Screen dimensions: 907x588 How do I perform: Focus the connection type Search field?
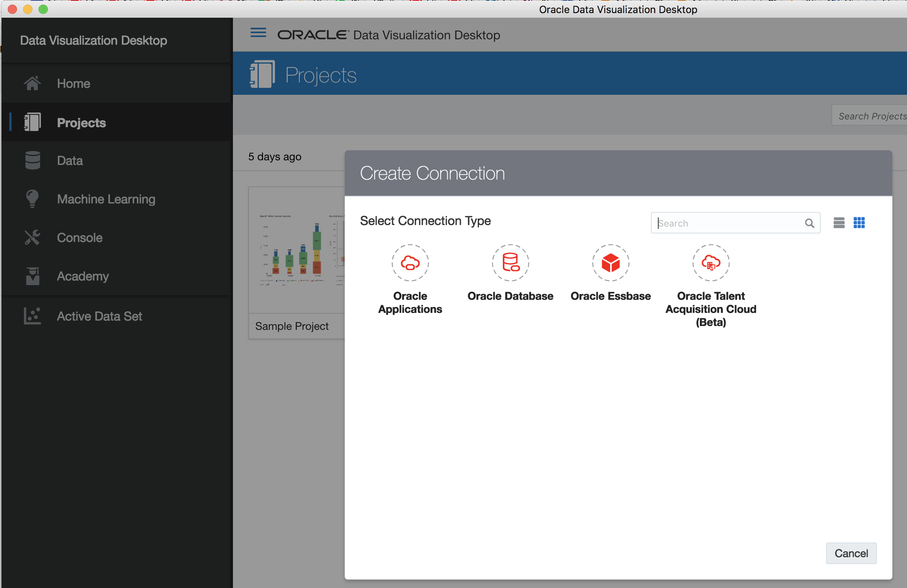(x=735, y=223)
